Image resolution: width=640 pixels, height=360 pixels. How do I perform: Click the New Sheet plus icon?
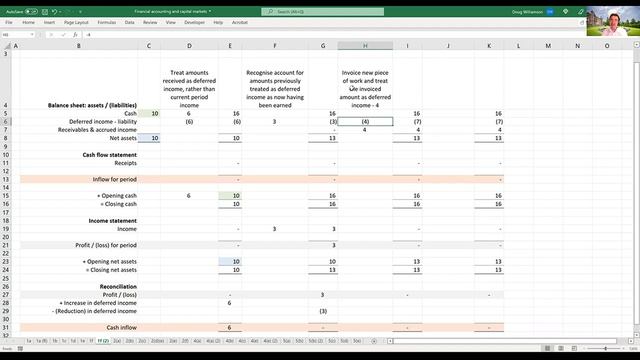374,341
